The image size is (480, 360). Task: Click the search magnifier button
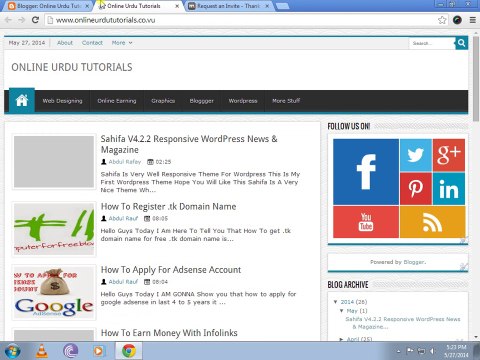462,43
